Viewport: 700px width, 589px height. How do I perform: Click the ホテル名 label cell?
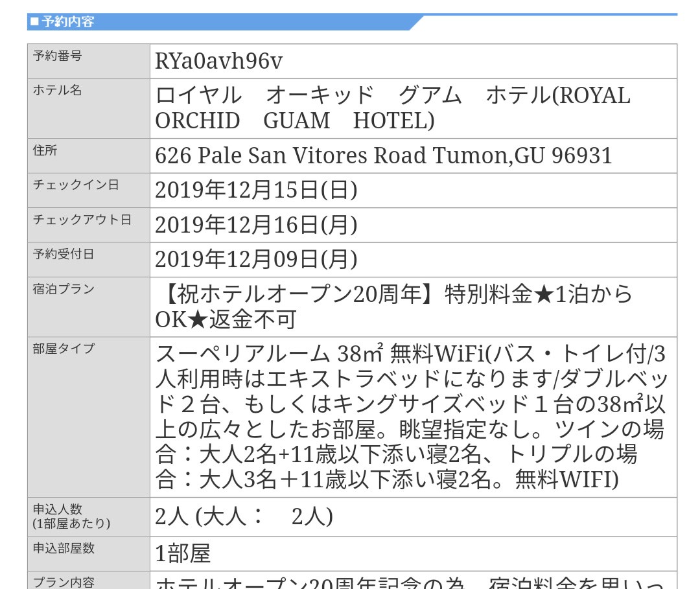click(89, 108)
